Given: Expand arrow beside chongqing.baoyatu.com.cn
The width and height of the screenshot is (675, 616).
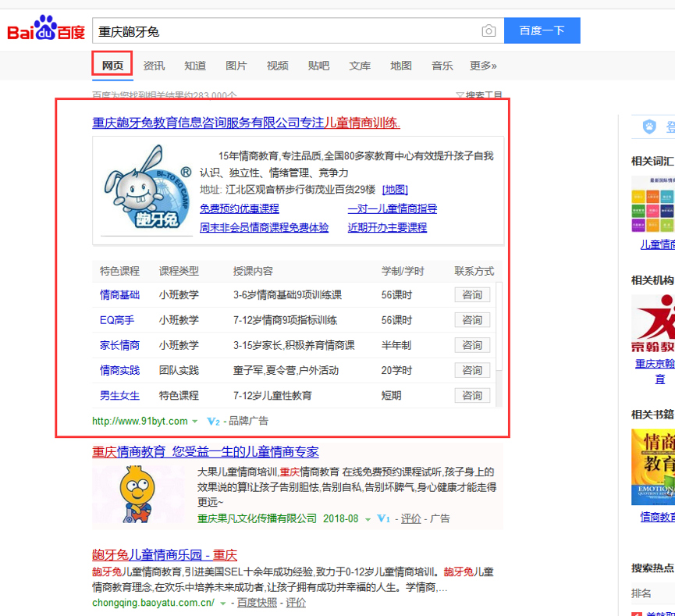Looking at the screenshot, I should pos(222,604).
